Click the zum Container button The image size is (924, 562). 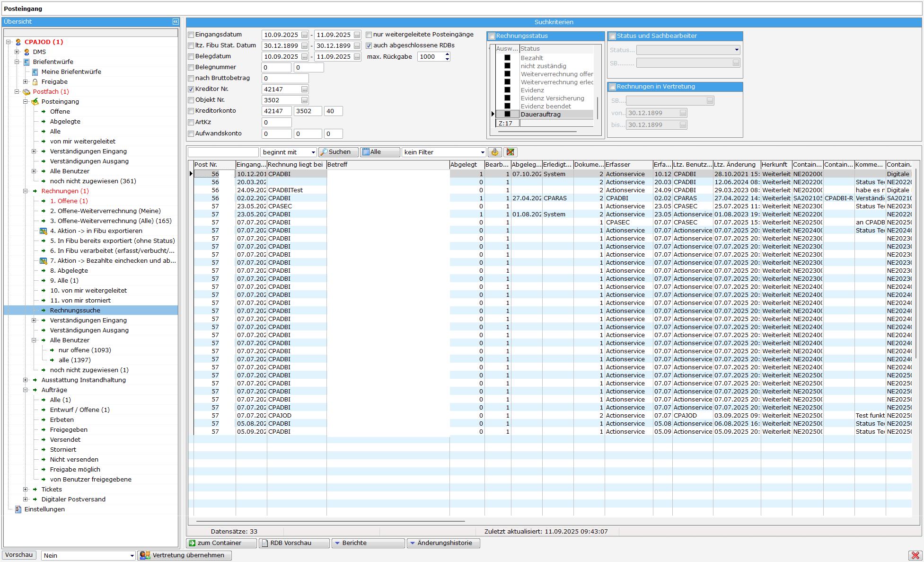(221, 543)
